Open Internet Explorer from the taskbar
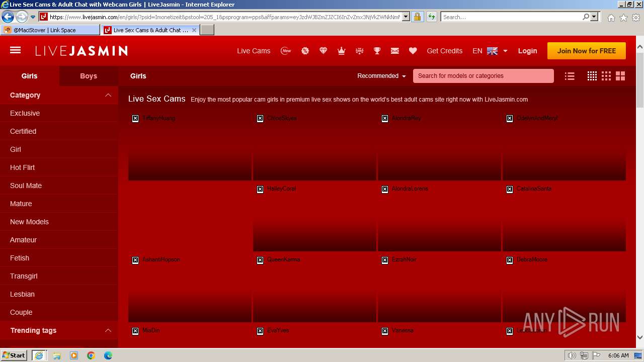This screenshot has height=362, width=644. tap(39, 355)
